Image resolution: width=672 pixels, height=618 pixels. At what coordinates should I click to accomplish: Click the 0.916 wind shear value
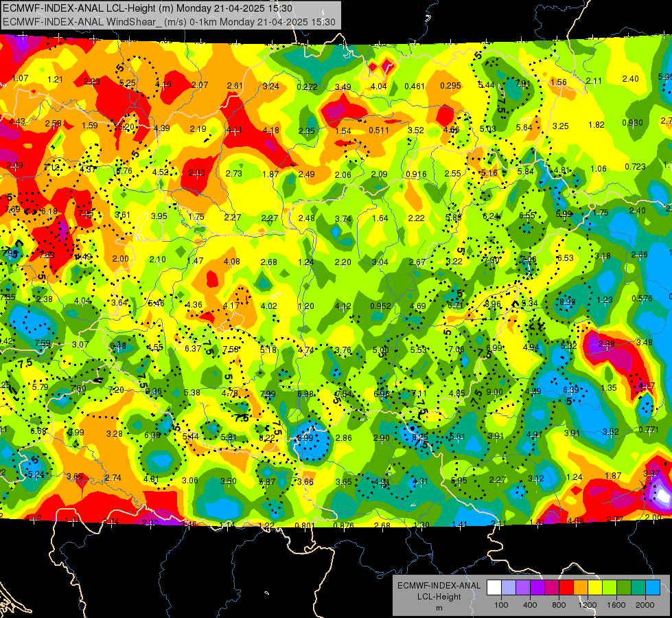click(416, 174)
